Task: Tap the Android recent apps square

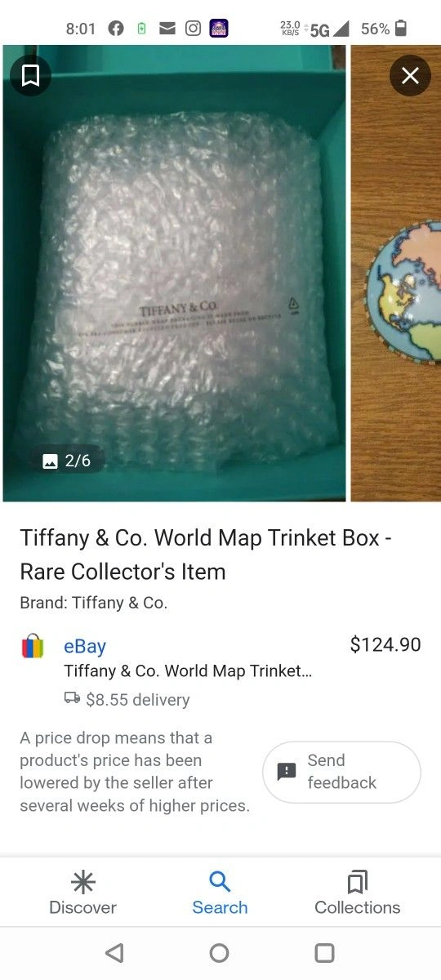Action: coord(324,953)
